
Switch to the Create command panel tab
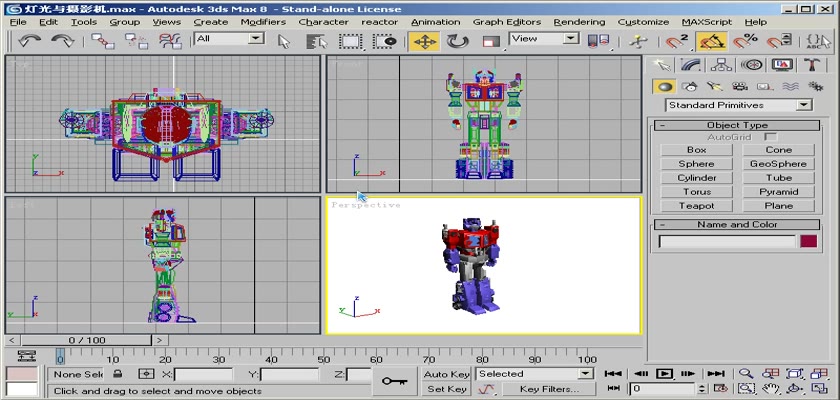662,65
